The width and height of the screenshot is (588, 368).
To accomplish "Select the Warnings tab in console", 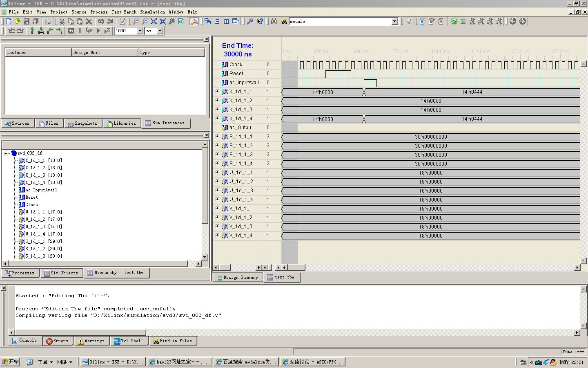I will pos(91,341).
